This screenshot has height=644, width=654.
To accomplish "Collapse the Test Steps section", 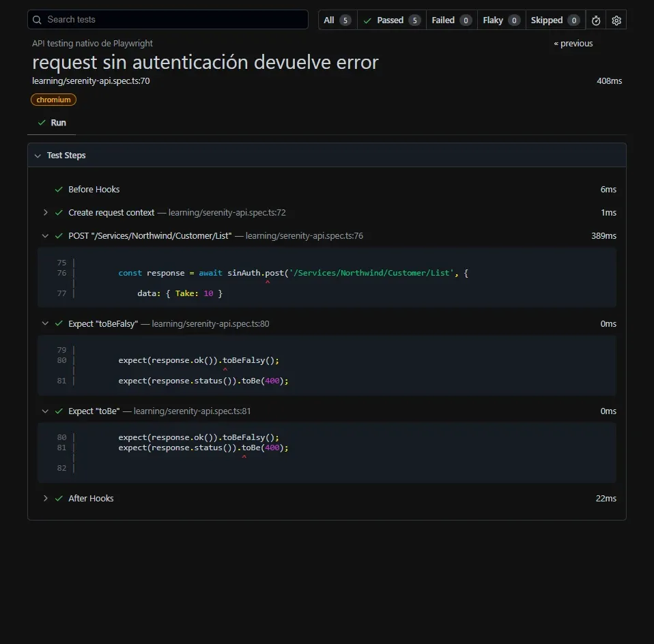I will pos(38,156).
